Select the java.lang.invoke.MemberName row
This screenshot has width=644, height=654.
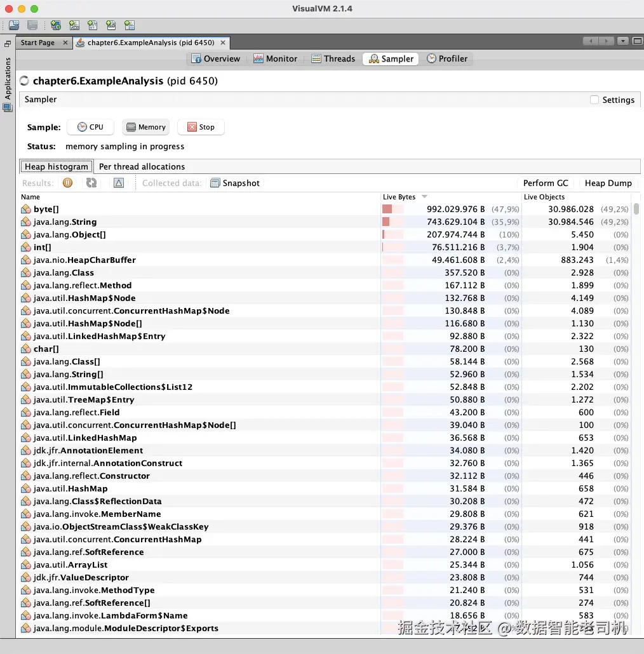[325, 514]
